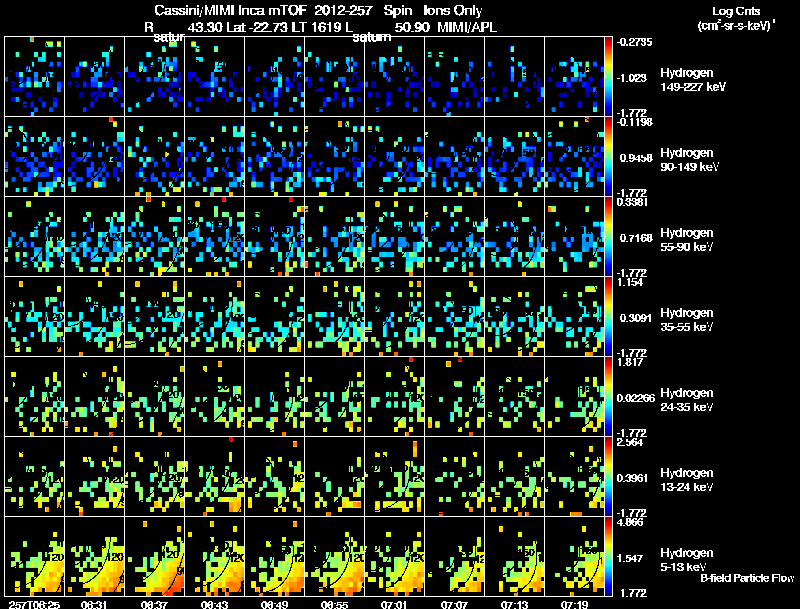Select the Hydrogen 5-13 keV row label
This screenshot has width=800, height=609.
(687, 560)
